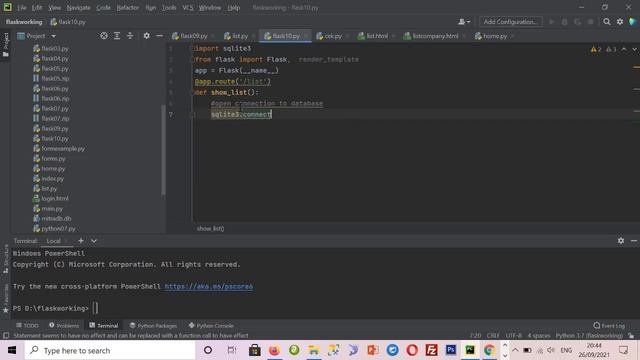The width and height of the screenshot is (640, 360).
Task: Click the Windows Start button
Action: coord(12,350)
